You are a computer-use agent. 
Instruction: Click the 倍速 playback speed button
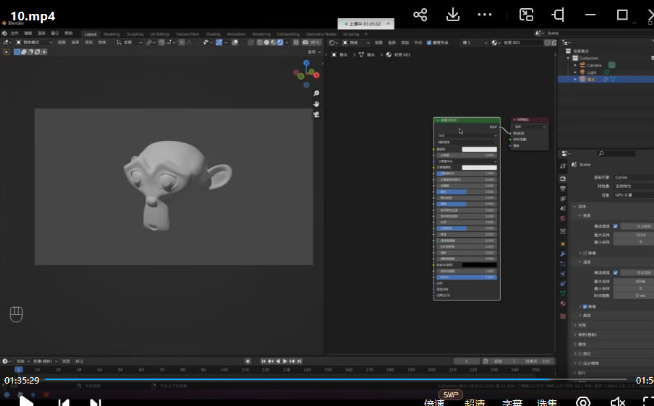[x=434, y=403]
